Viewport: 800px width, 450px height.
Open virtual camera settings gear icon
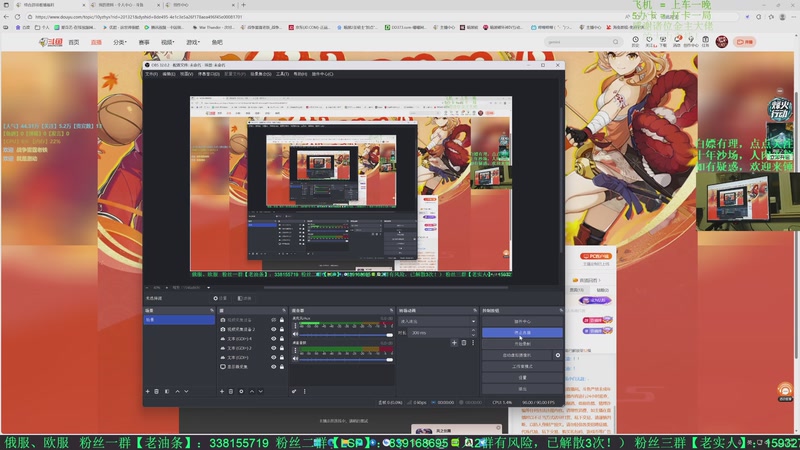(x=558, y=355)
